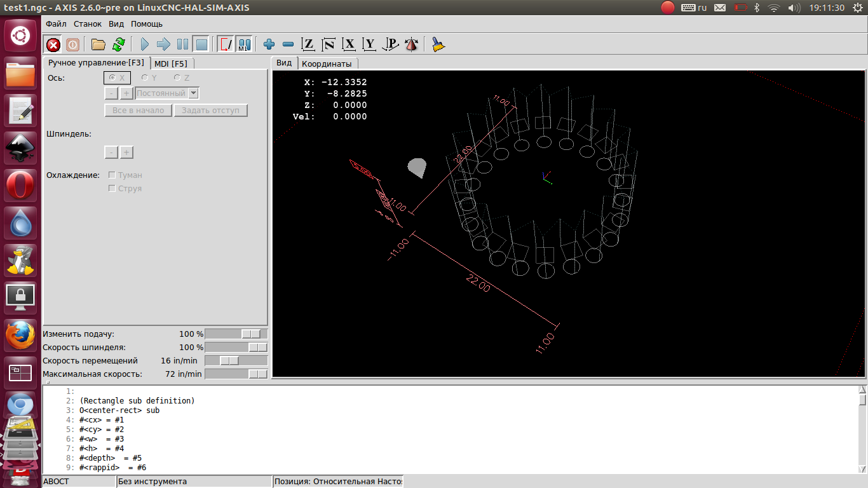Switch to Z axis view
This screenshot has height=488, width=868.
pyautogui.click(x=308, y=44)
